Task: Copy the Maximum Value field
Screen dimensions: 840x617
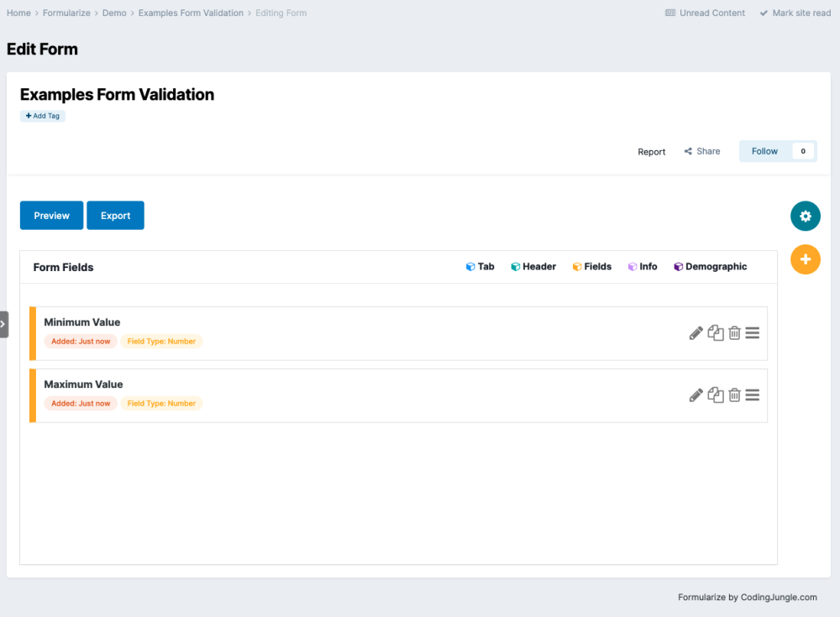Action: pyautogui.click(x=716, y=395)
